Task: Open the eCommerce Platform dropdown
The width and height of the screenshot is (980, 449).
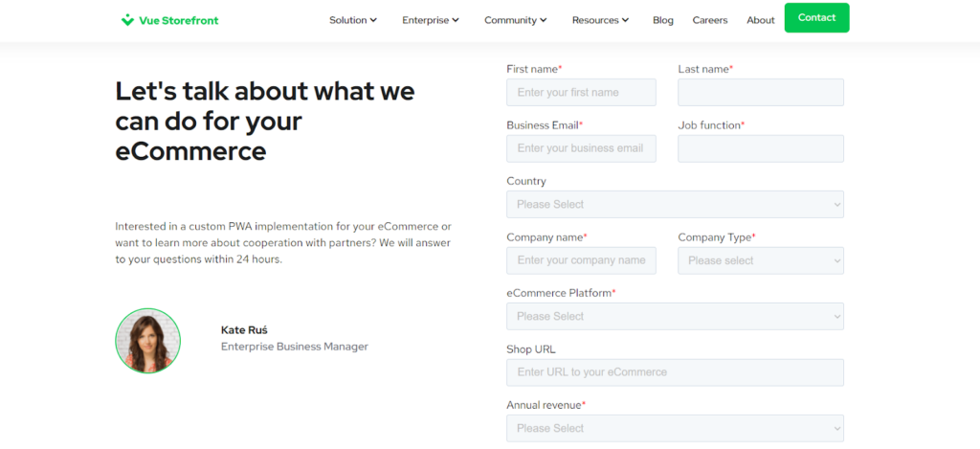Action: pos(675,317)
